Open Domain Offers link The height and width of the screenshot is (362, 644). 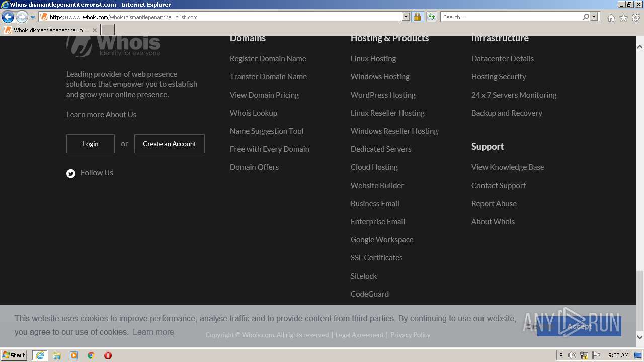click(x=254, y=167)
